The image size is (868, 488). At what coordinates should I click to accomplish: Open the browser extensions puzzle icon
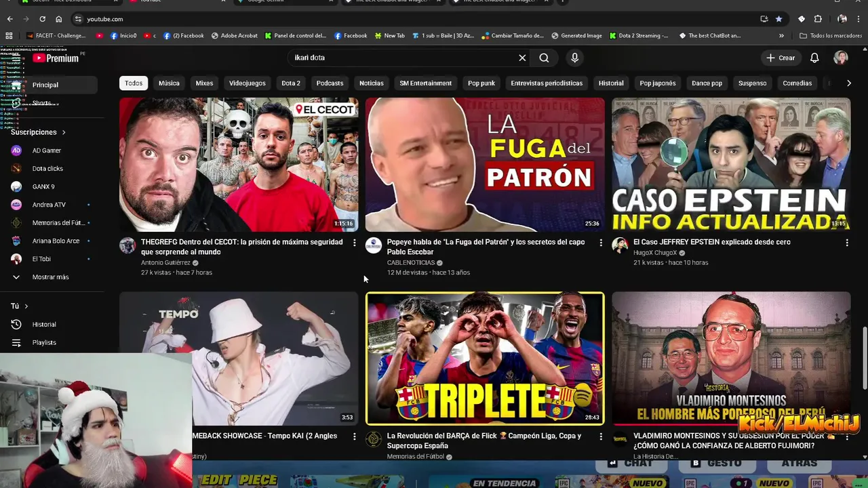[818, 19]
